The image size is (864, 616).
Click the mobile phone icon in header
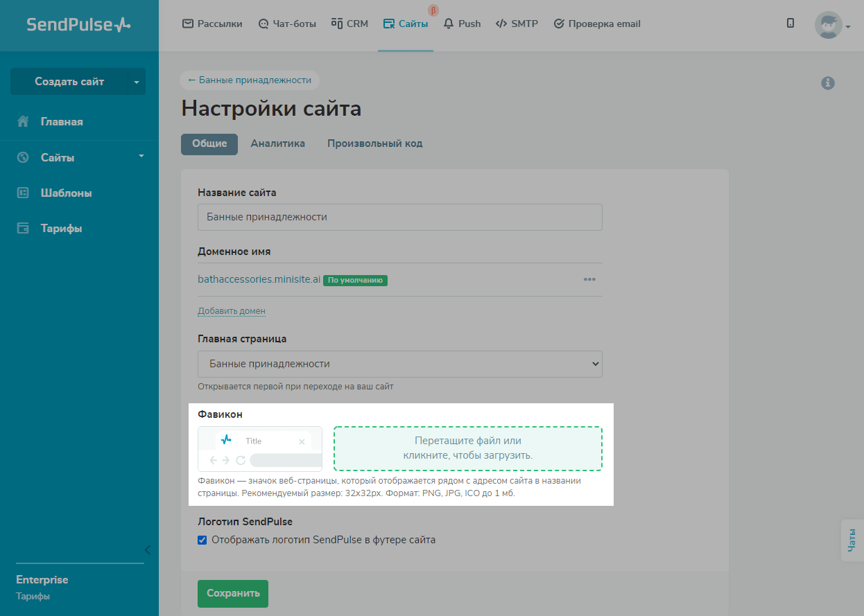(790, 23)
